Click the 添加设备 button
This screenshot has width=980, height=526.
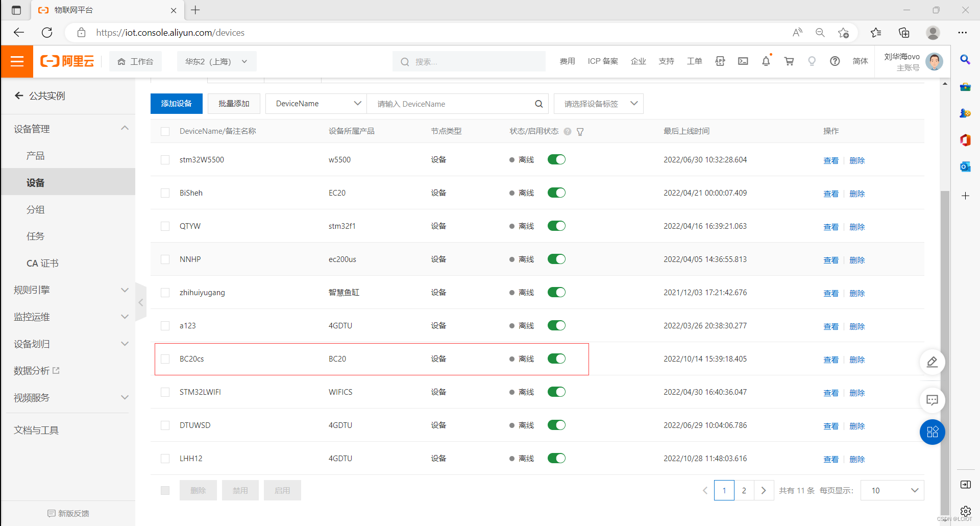[x=177, y=104]
